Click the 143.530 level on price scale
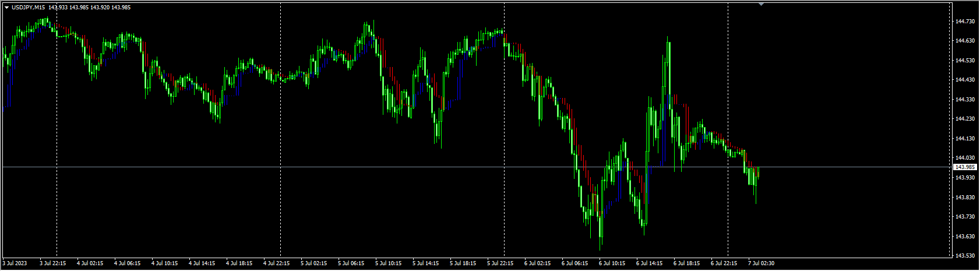This screenshot has width=980, height=271. 965,256
